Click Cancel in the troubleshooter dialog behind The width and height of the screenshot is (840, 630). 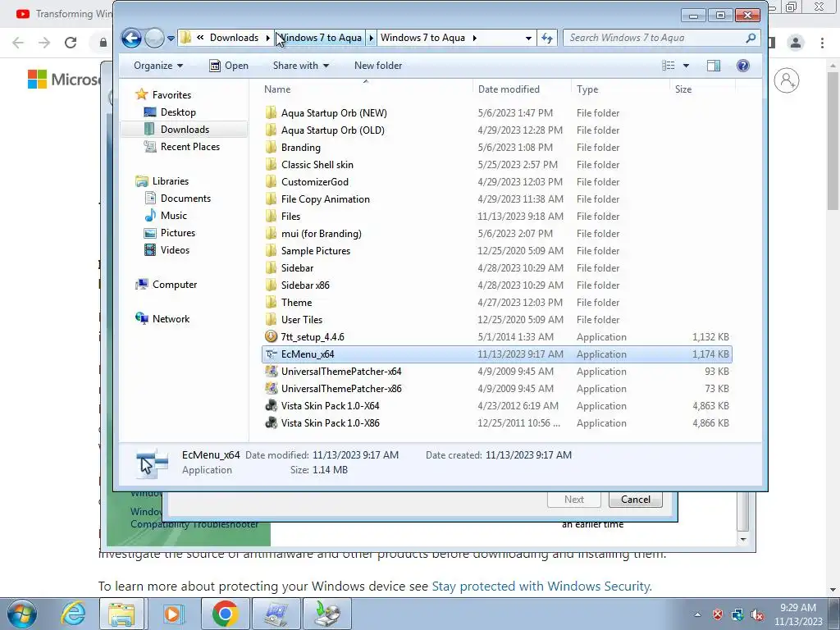coord(636,500)
